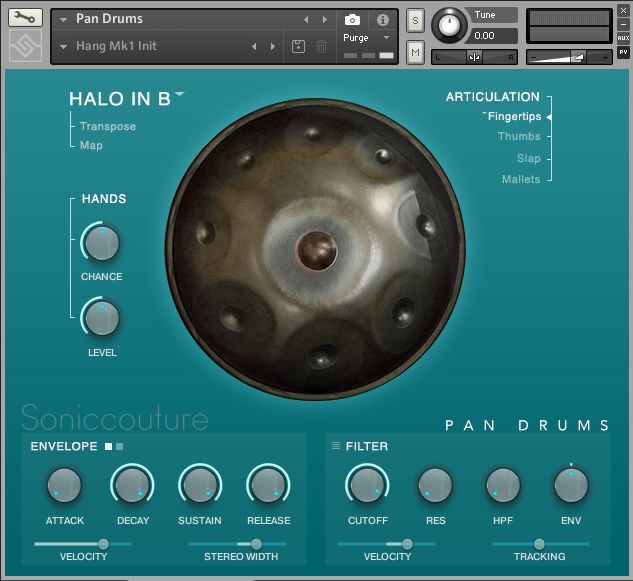Click the filter CUTOFF knob
Viewport: 633px width, 581px height.
[367, 485]
